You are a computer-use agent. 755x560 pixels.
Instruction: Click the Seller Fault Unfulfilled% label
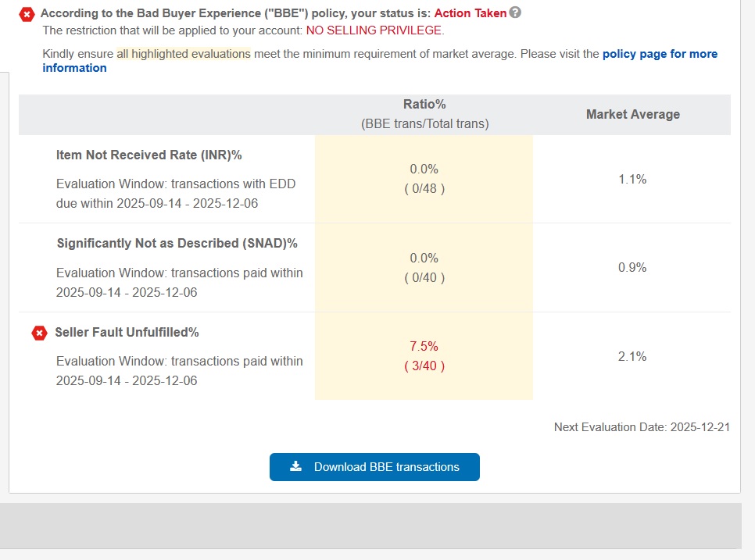click(x=127, y=333)
